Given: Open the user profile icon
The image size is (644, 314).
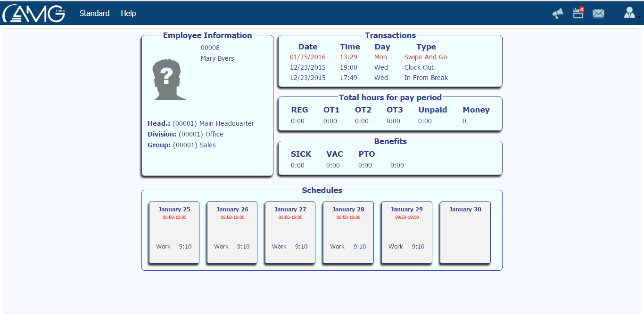Looking at the screenshot, I should coord(629,13).
